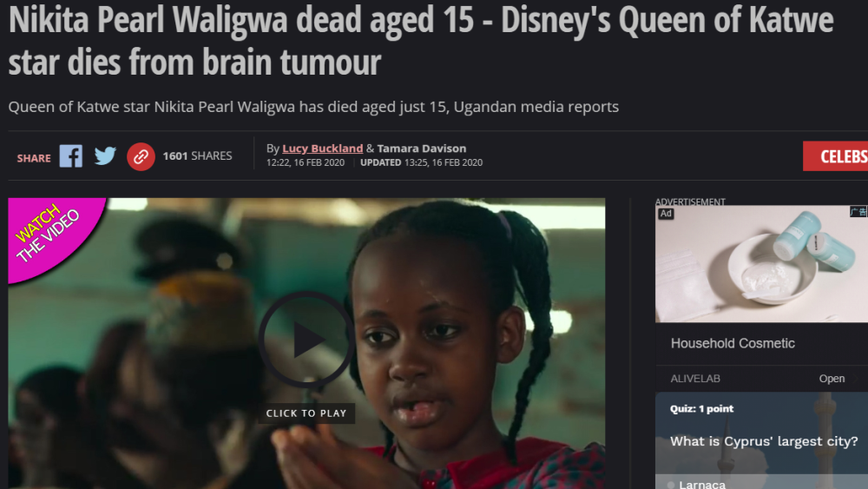Select the Larnaca quiz answer
This screenshot has height=489, width=868.
coord(701,484)
